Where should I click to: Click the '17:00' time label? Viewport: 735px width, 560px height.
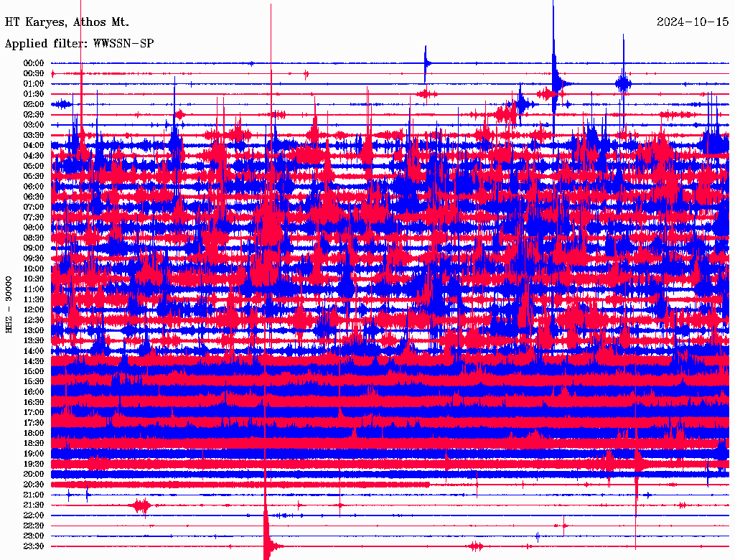point(34,413)
